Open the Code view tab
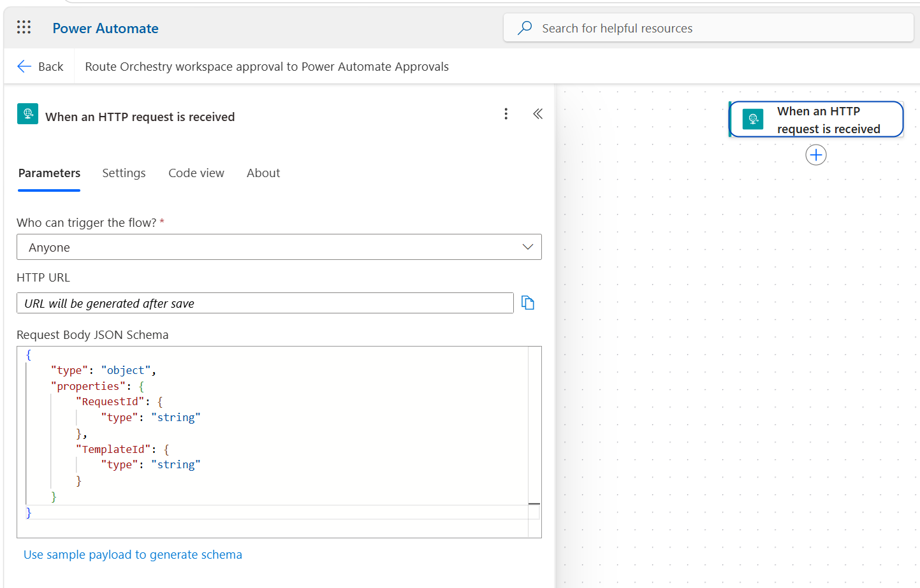 196,173
